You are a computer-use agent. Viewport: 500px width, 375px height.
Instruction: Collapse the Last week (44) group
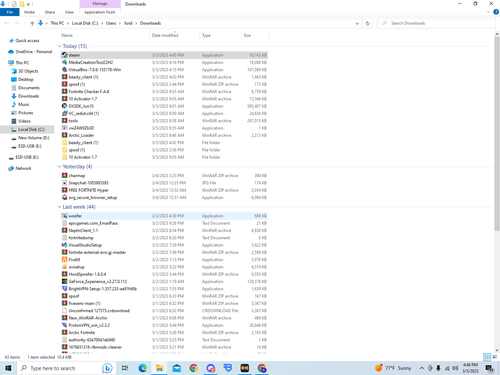pyautogui.click(x=59, y=207)
